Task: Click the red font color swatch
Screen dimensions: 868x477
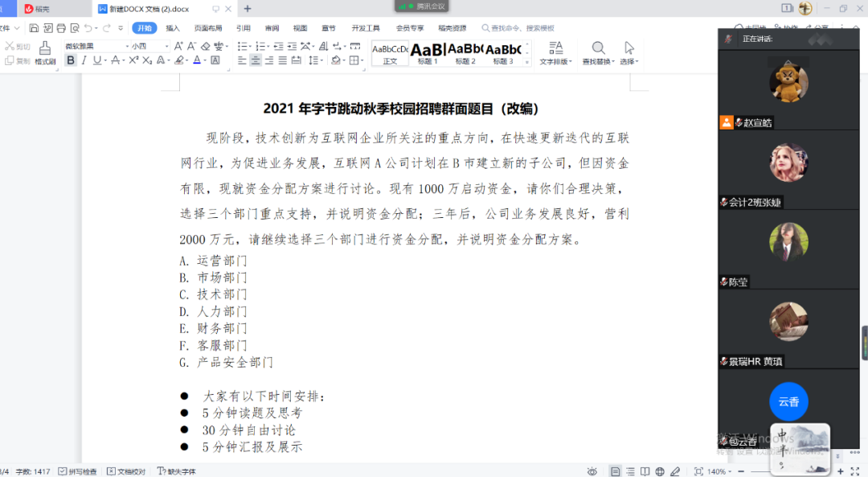Action: (196, 60)
